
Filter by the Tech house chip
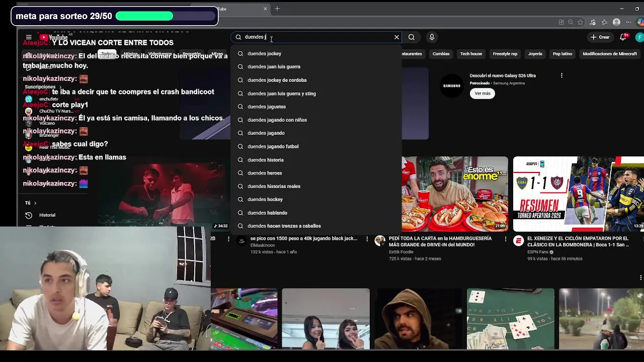click(x=471, y=54)
